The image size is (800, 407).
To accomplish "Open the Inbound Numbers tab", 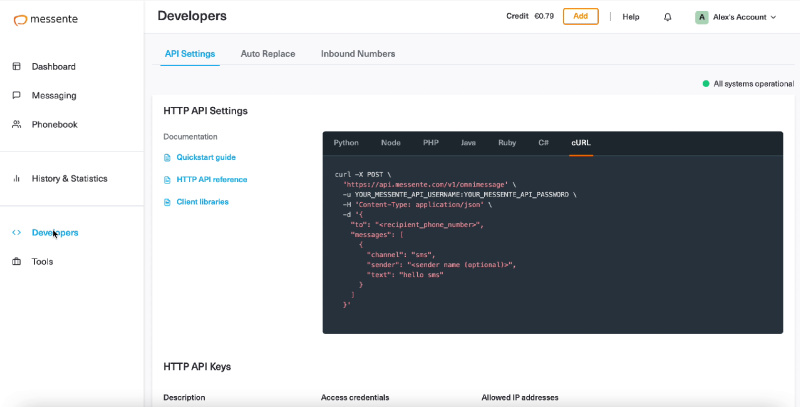I will pyautogui.click(x=358, y=54).
